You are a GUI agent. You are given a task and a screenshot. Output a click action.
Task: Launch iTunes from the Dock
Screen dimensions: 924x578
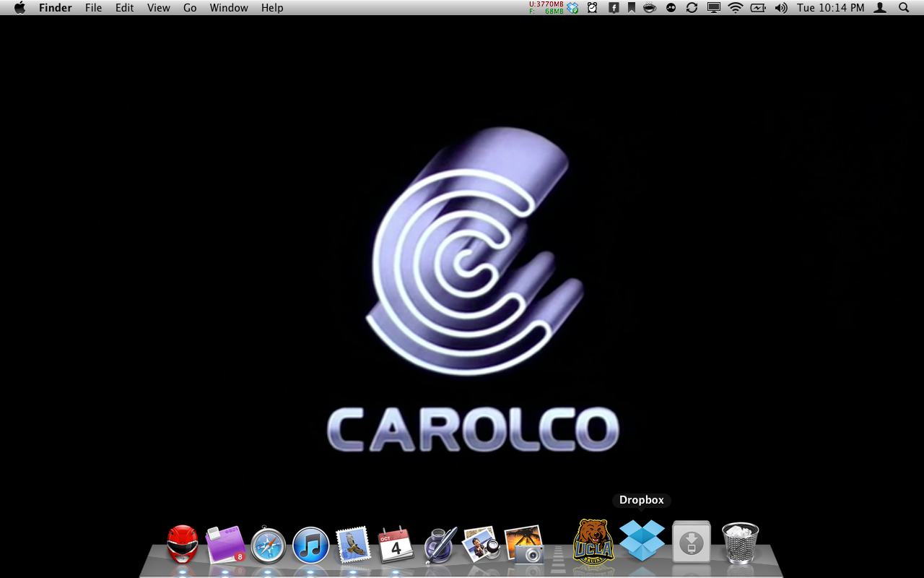pos(310,545)
